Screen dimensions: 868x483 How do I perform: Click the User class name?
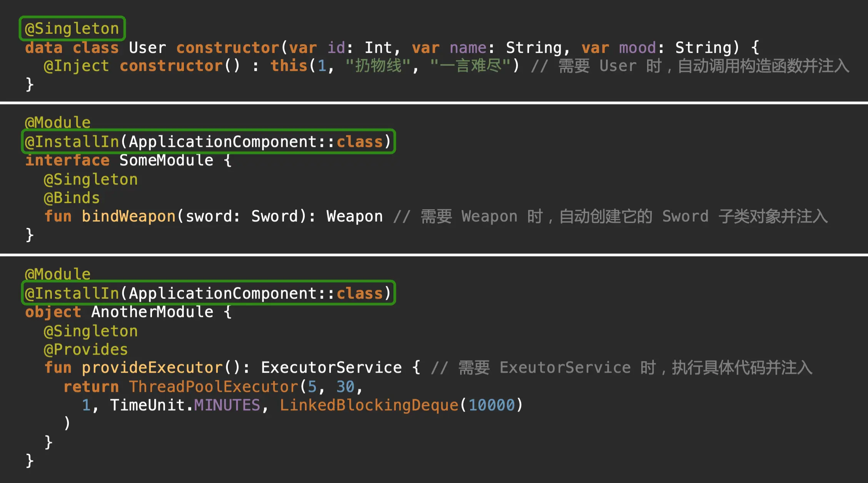click(x=147, y=48)
